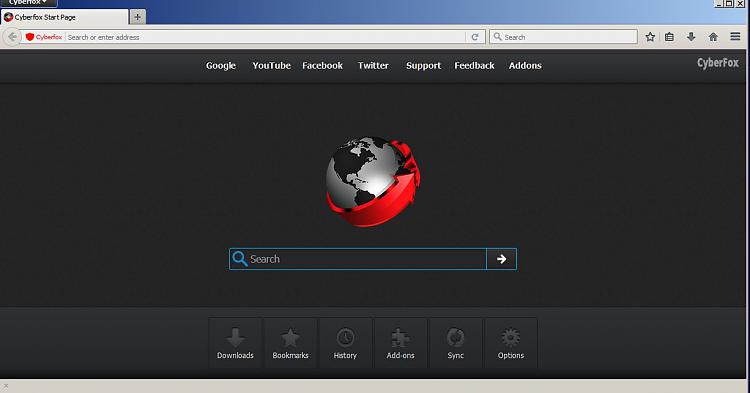The image size is (750, 393).
Task: Click the bookmark star icon in toolbar
Action: pyautogui.click(x=650, y=37)
